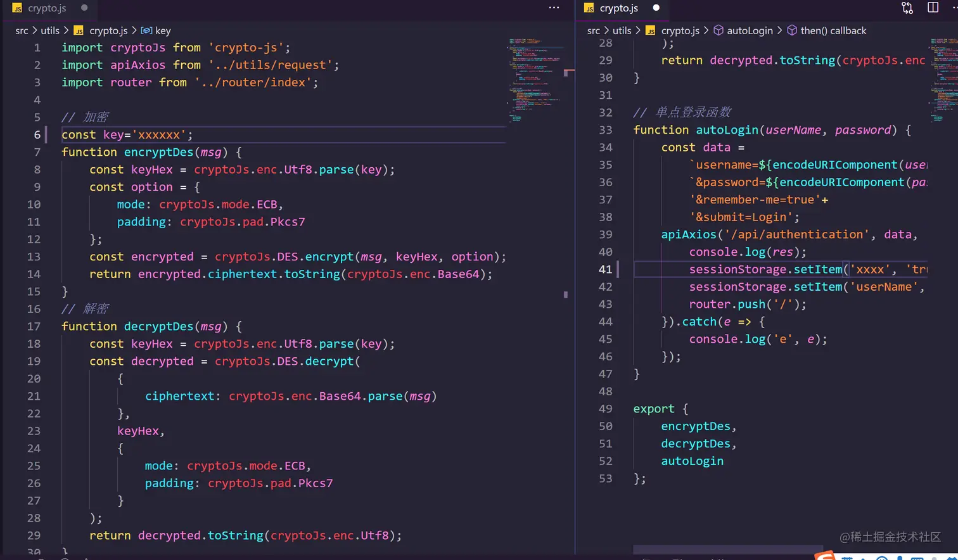Image resolution: width=958 pixels, height=560 pixels.
Task: Click the JS file icon on left tab
Action: point(17,8)
